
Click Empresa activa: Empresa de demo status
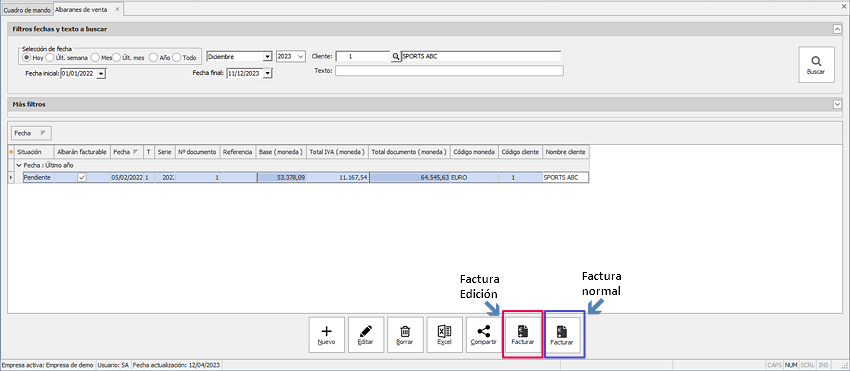pos(48,365)
